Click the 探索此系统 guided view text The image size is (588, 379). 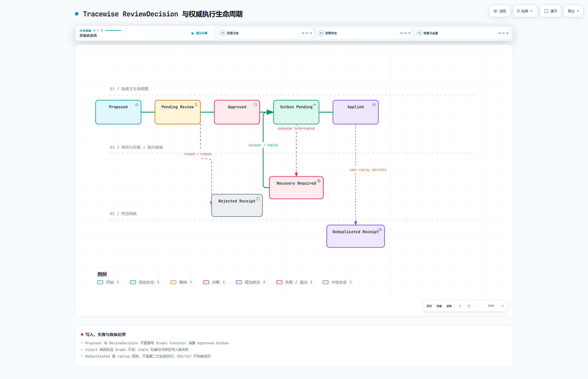[88, 36]
